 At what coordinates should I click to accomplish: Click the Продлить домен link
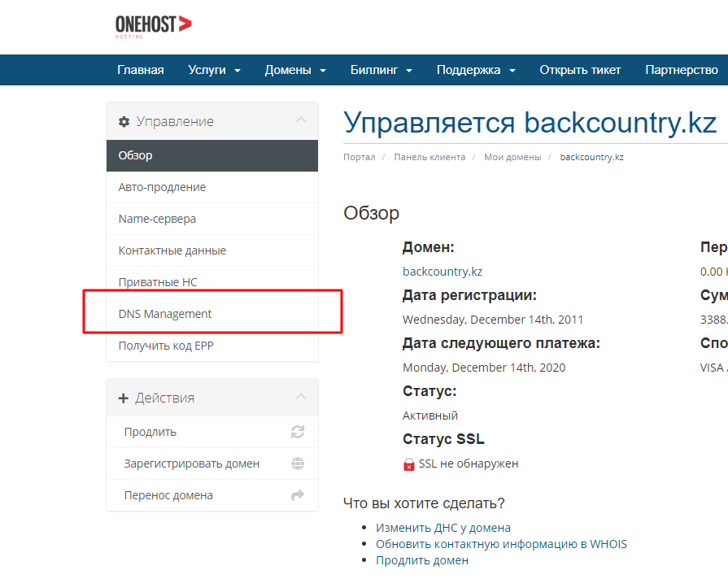(422, 560)
